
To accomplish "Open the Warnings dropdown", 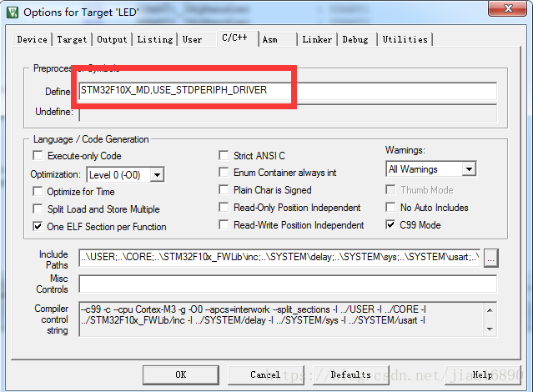I will click(469, 169).
